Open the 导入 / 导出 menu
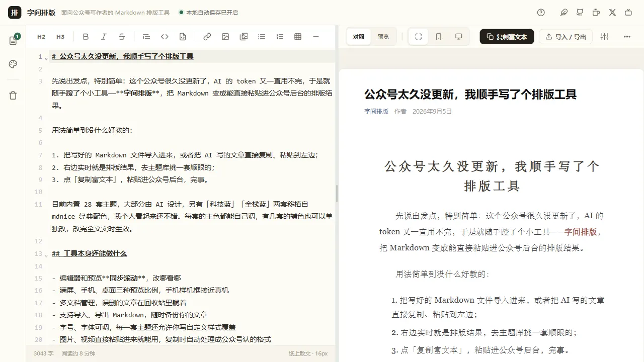 (x=566, y=37)
